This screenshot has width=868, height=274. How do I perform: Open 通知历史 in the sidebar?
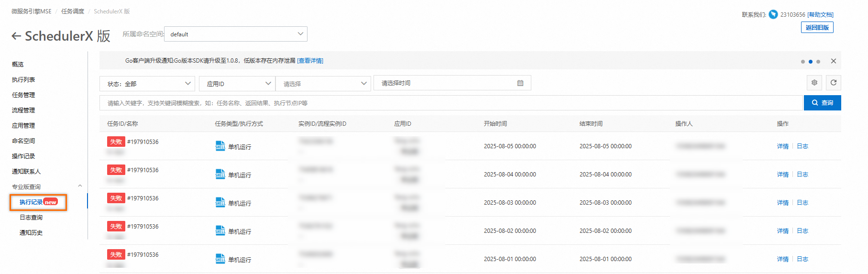pos(31,232)
